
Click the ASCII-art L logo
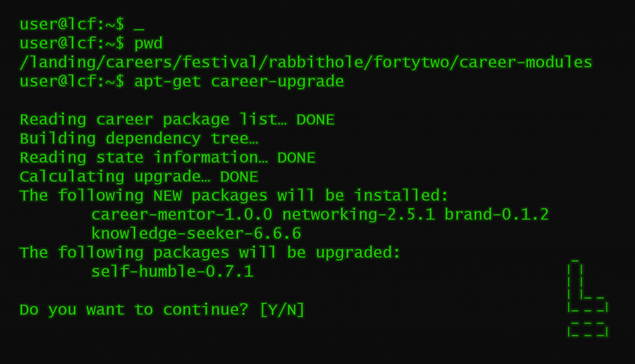tap(587, 298)
